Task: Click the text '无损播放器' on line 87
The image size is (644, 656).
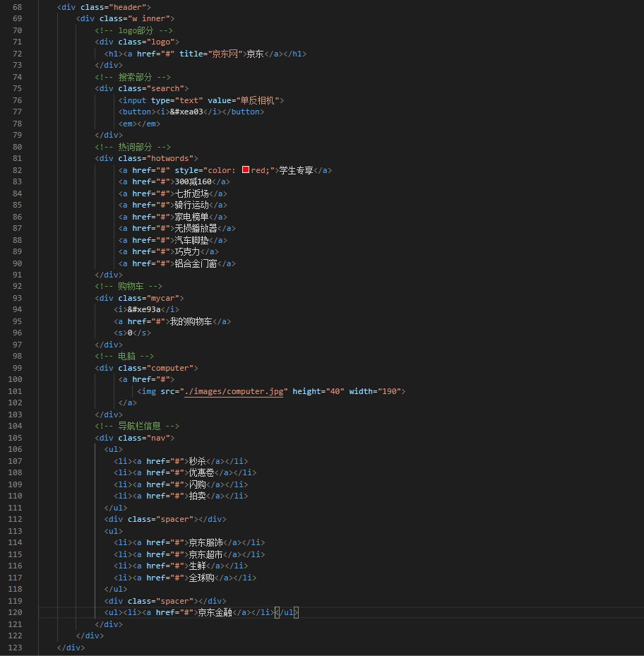Action: click(196, 228)
